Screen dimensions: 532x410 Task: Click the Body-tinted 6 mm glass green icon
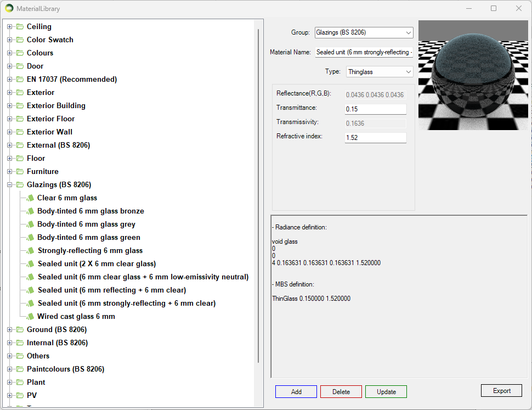pyautogui.click(x=31, y=238)
